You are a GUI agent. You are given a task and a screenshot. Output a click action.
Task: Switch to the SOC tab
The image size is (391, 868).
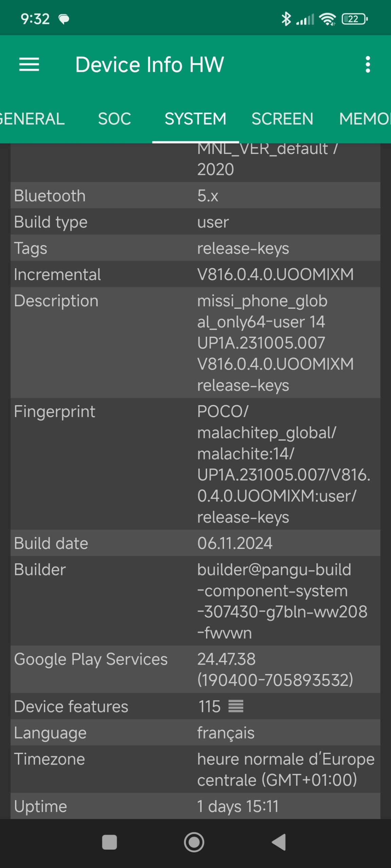click(114, 119)
